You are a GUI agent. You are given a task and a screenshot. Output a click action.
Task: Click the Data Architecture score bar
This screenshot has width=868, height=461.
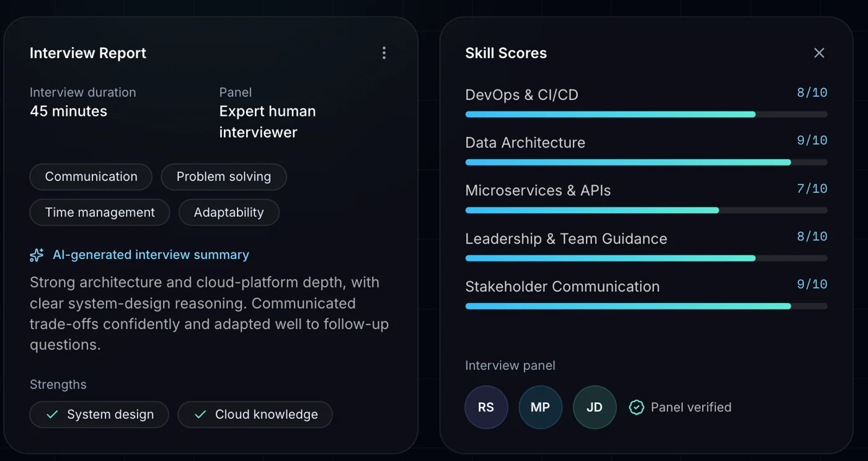pyautogui.click(x=646, y=162)
